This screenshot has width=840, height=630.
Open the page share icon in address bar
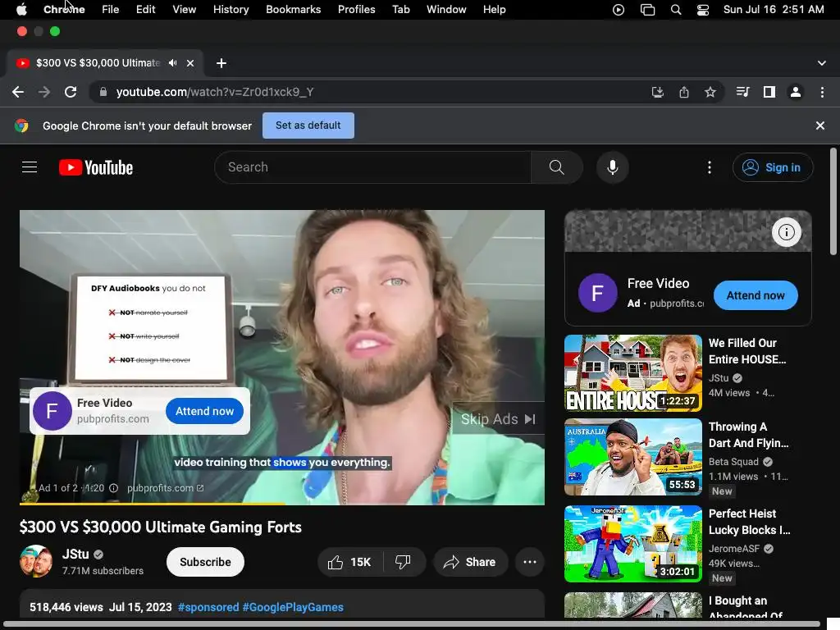click(684, 92)
